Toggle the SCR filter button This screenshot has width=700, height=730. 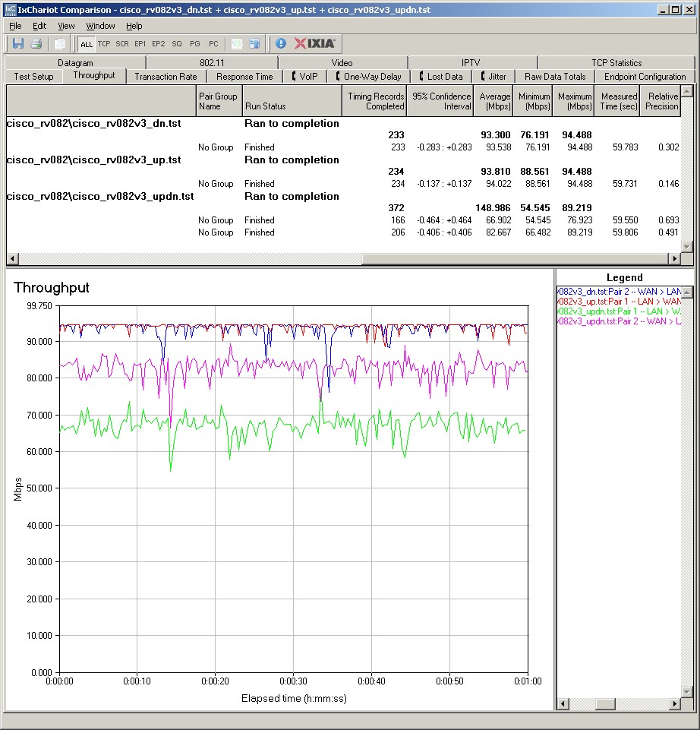coord(122,44)
